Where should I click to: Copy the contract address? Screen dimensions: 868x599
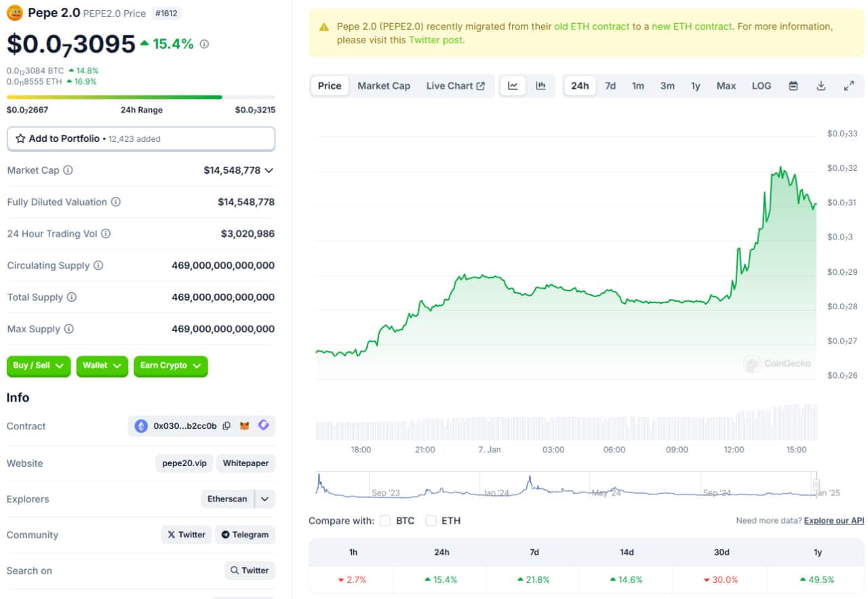[x=226, y=426]
